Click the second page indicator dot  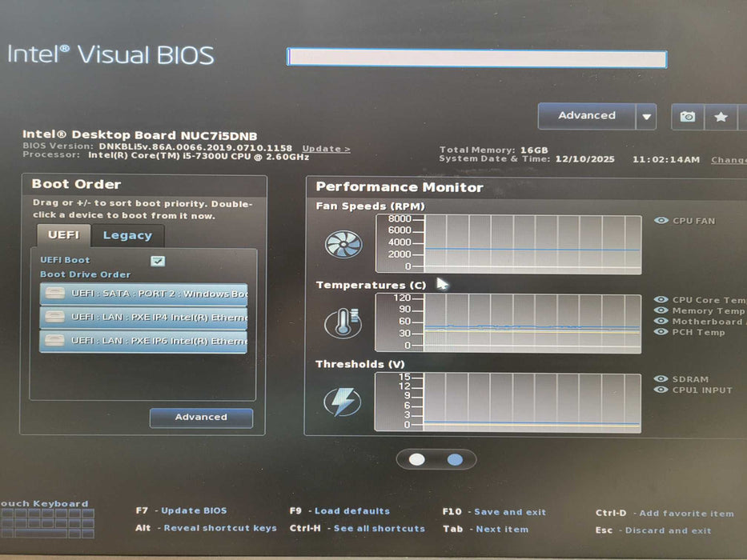pos(454,459)
